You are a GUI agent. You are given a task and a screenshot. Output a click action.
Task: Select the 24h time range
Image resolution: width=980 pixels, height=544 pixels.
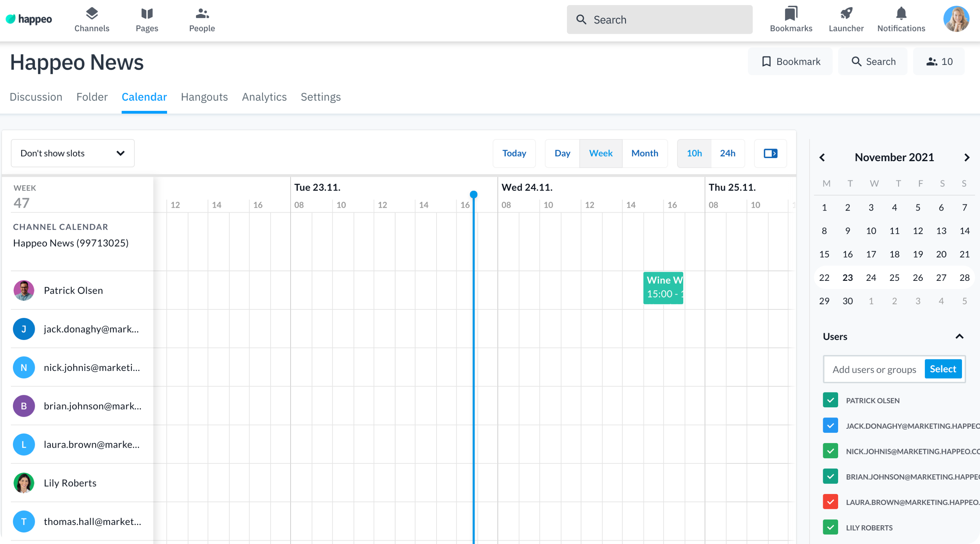pos(728,153)
